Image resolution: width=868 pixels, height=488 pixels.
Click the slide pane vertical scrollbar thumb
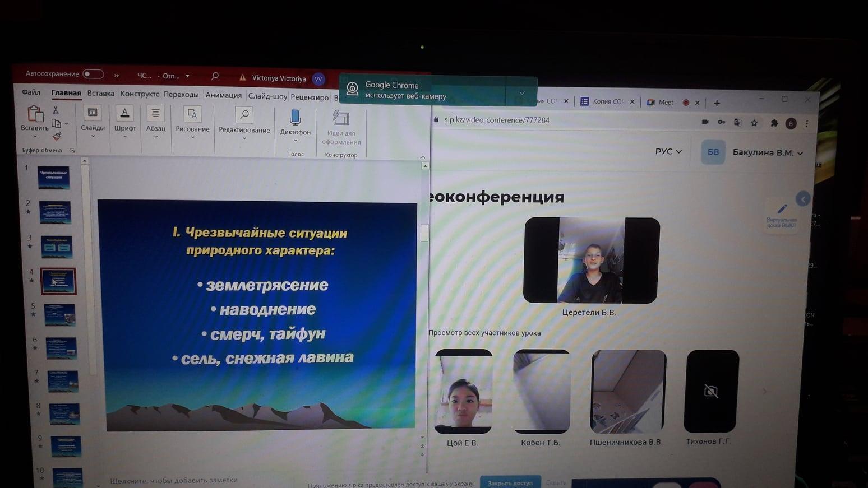pyautogui.click(x=424, y=233)
